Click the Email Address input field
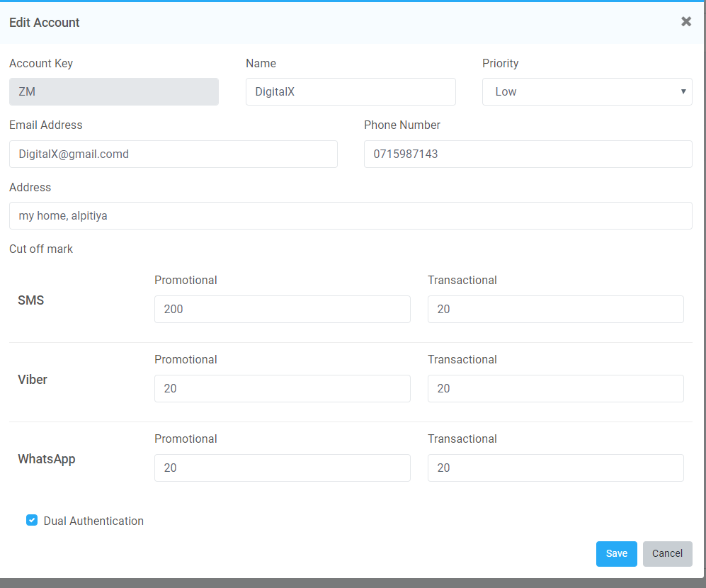Viewport: 706px width, 588px height. click(x=173, y=154)
